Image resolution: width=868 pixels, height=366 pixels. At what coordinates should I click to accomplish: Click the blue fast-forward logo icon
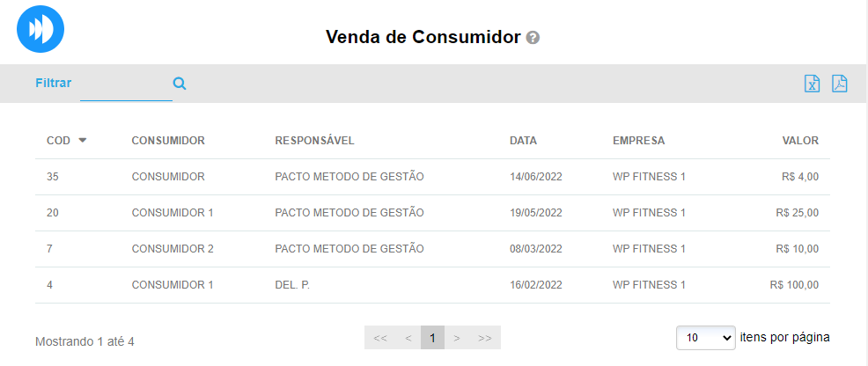(x=40, y=29)
